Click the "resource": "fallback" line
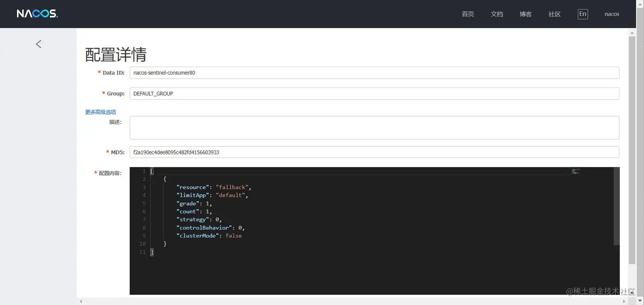The image size is (644, 305). [214, 187]
